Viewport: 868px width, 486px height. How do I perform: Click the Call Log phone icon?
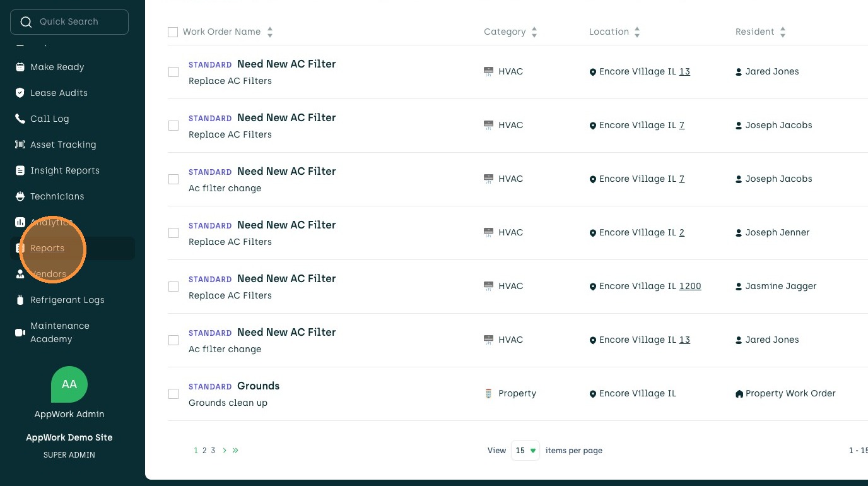point(20,119)
